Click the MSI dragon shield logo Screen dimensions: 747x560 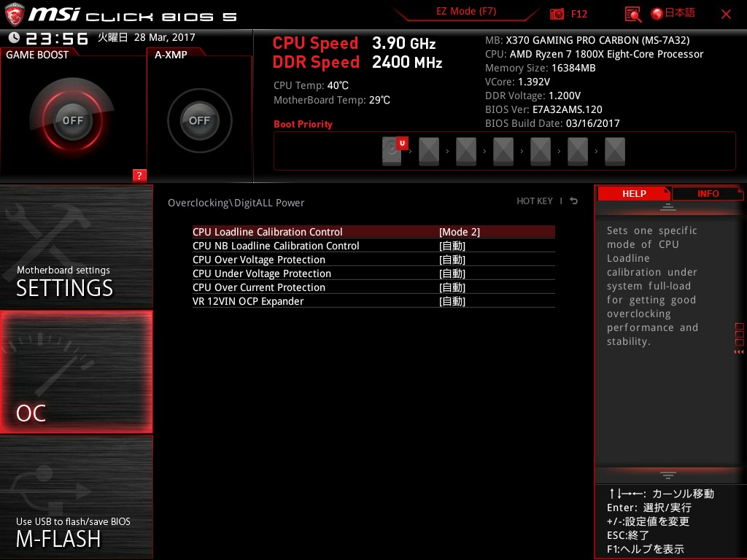point(15,15)
